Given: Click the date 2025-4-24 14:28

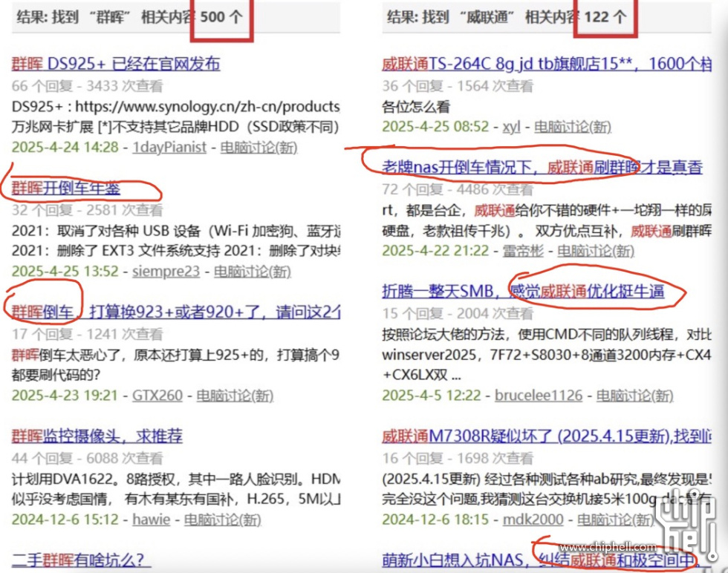Looking at the screenshot, I should click(65, 147).
